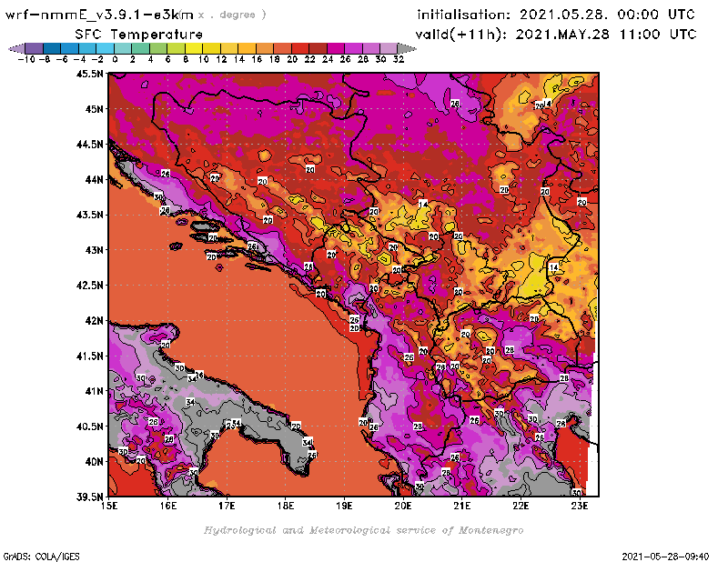Click the model title wrf-nmmE_v3.9.1-e3km
Screen dimensions: 728x562
point(99,15)
